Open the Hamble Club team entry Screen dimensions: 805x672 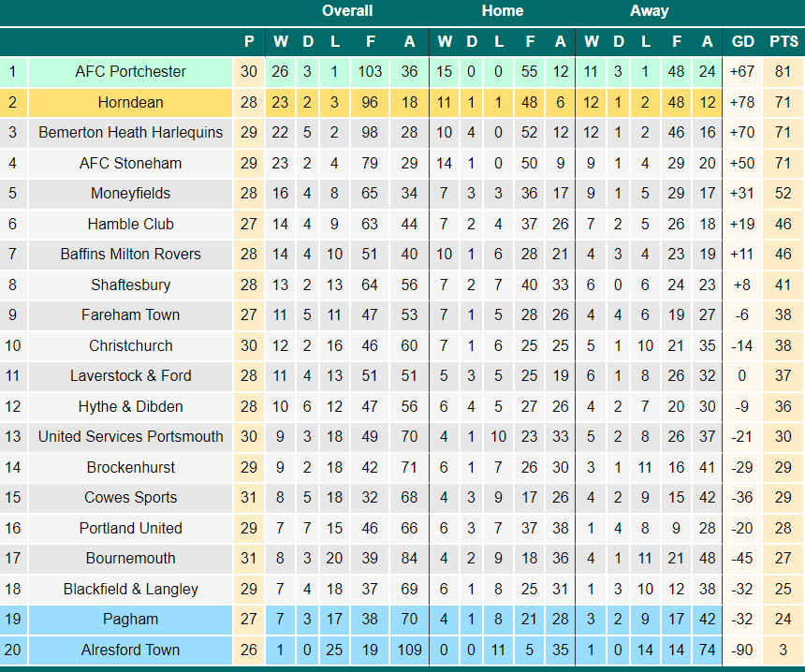tap(130, 224)
